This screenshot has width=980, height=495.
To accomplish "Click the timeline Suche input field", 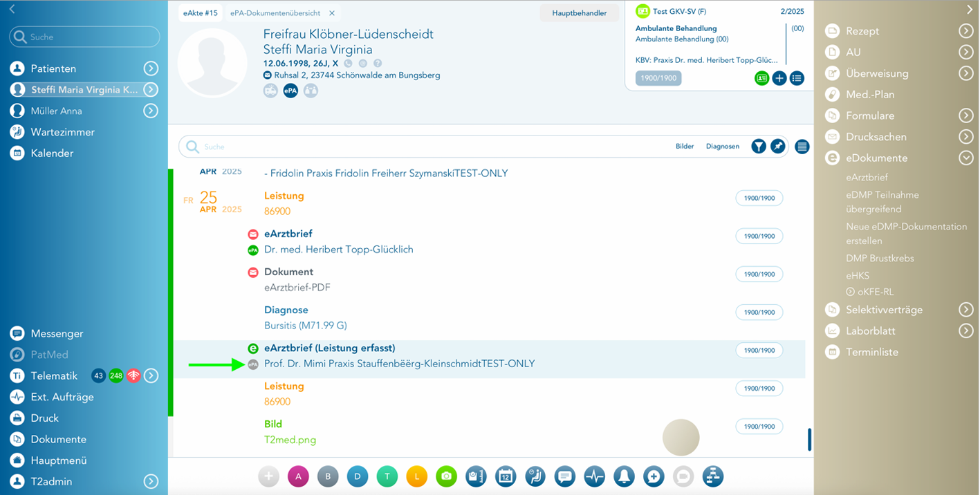I will [x=429, y=147].
